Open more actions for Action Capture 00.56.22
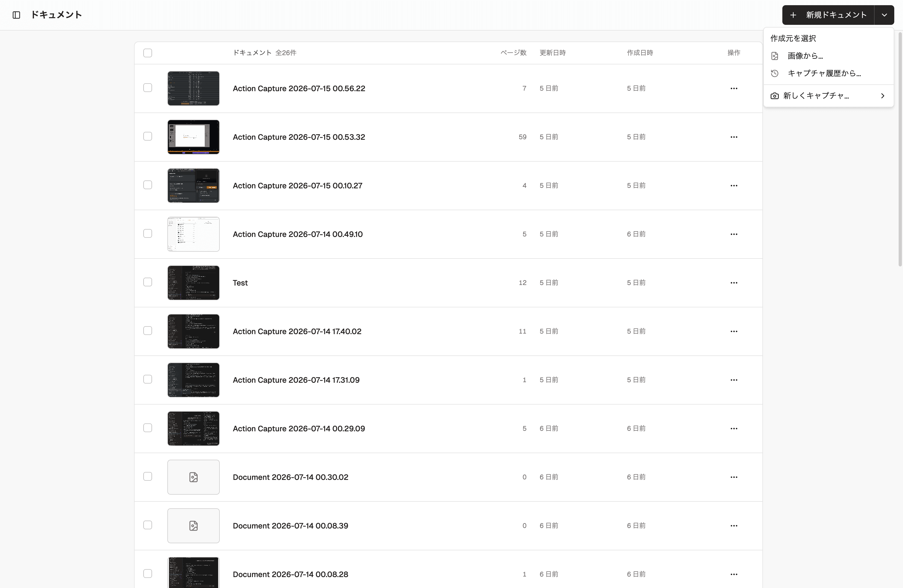 pyautogui.click(x=734, y=88)
